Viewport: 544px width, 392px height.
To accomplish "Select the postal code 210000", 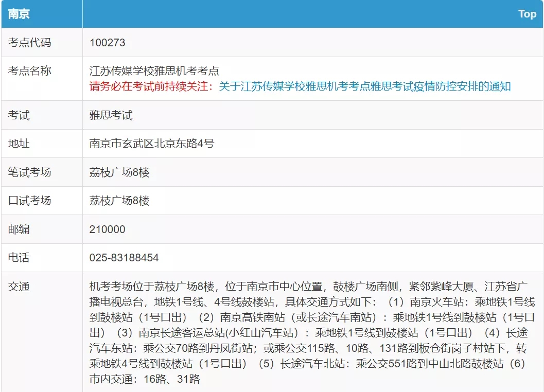I will click(107, 229).
